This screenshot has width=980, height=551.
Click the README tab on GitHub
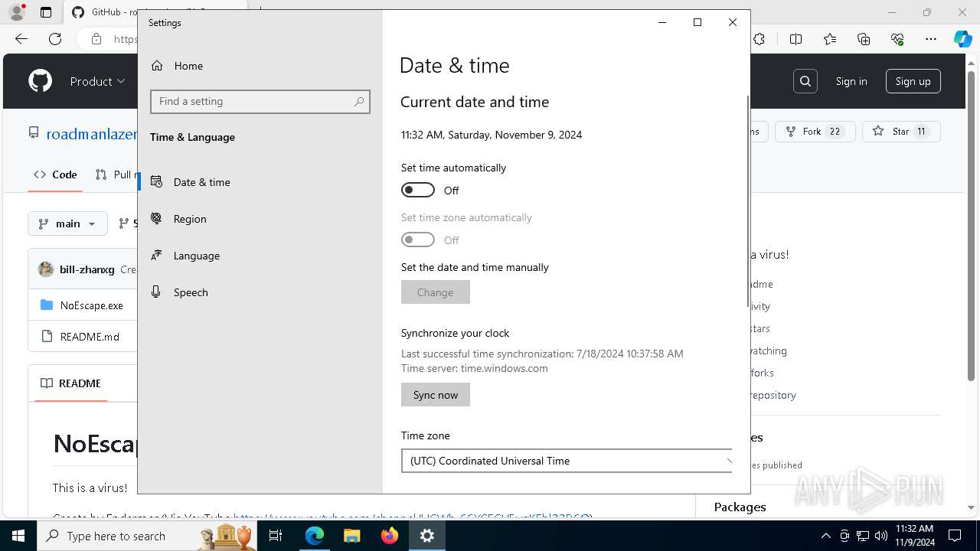point(70,383)
